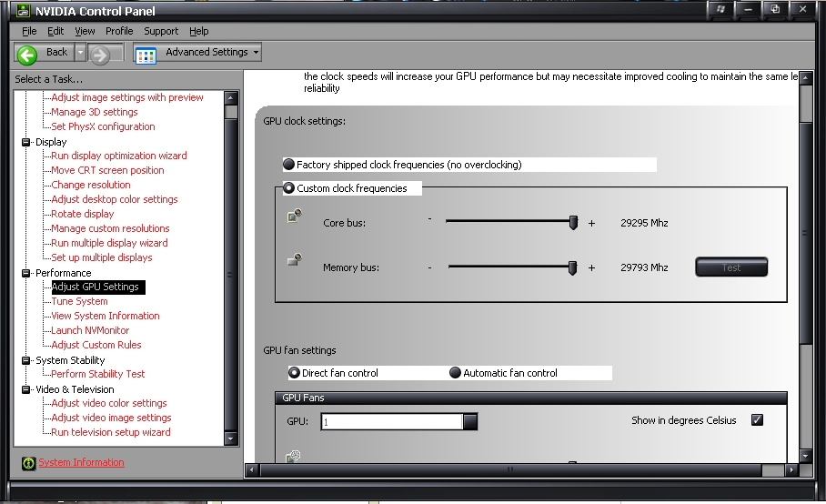Viewport: 826px width, 504px height.
Task: Click the Advanced Settings view icon
Action: [x=146, y=54]
